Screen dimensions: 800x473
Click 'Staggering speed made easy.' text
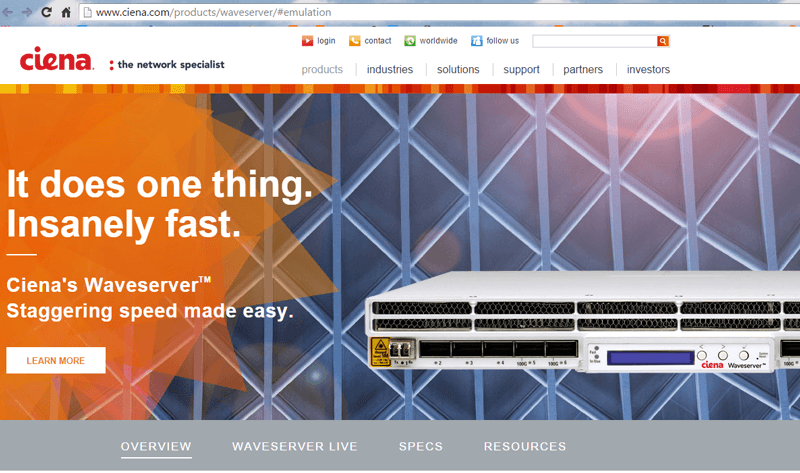coord(150,311)
